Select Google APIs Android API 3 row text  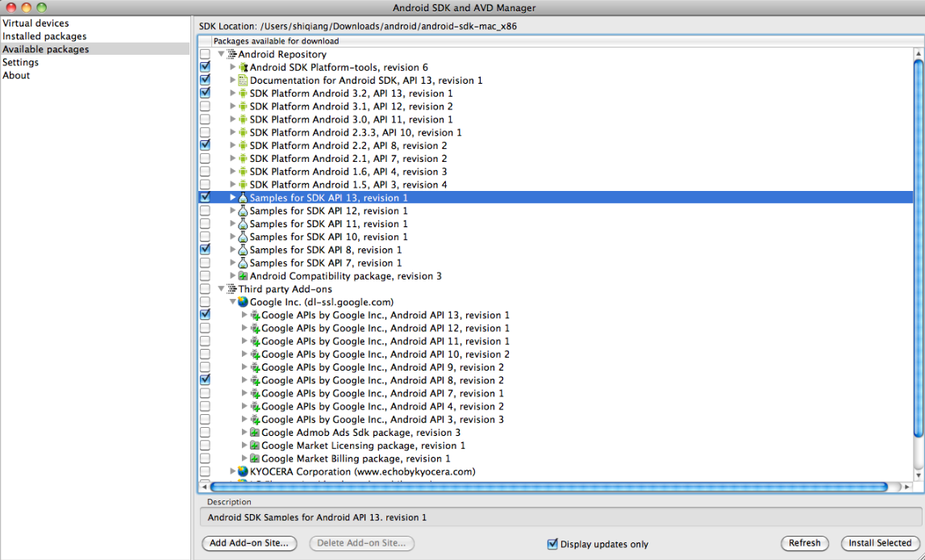(x=382, y=419)
